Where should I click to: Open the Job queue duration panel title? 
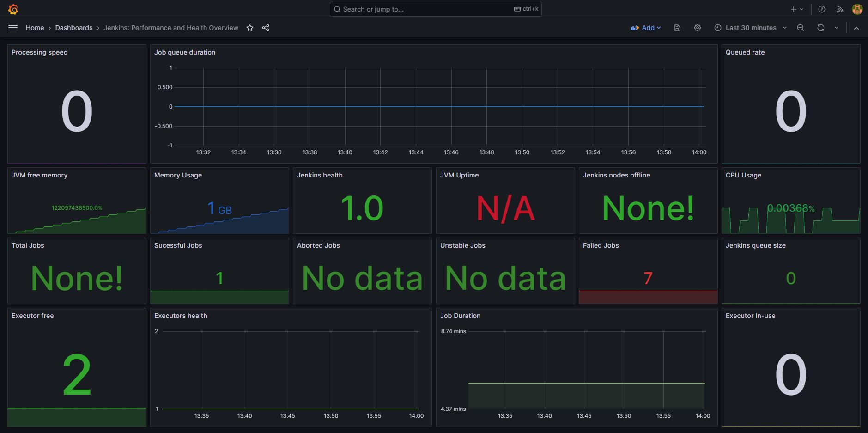pos(185,52)
